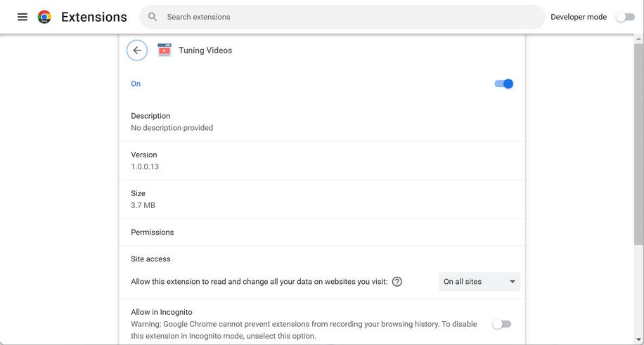The width and height of the screenshot is (644, 345).
Task: Click the search magnifier icon
Action: tap(153, 17)
